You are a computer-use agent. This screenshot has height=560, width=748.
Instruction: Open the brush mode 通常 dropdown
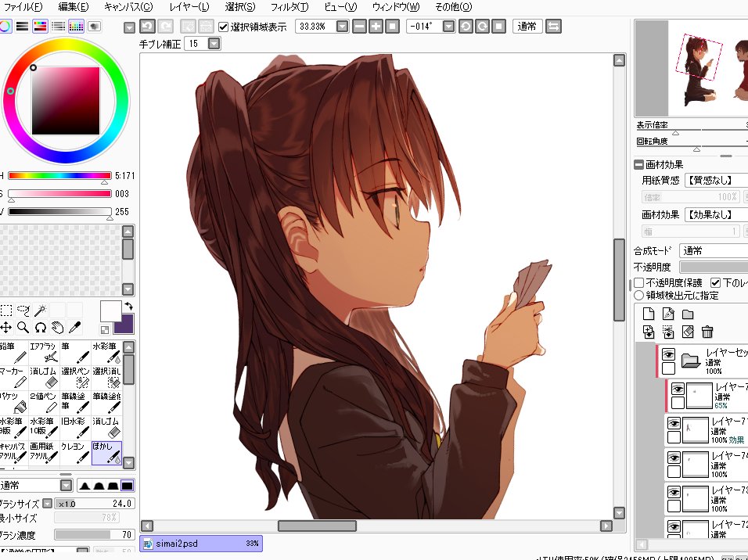pos(67,486)
